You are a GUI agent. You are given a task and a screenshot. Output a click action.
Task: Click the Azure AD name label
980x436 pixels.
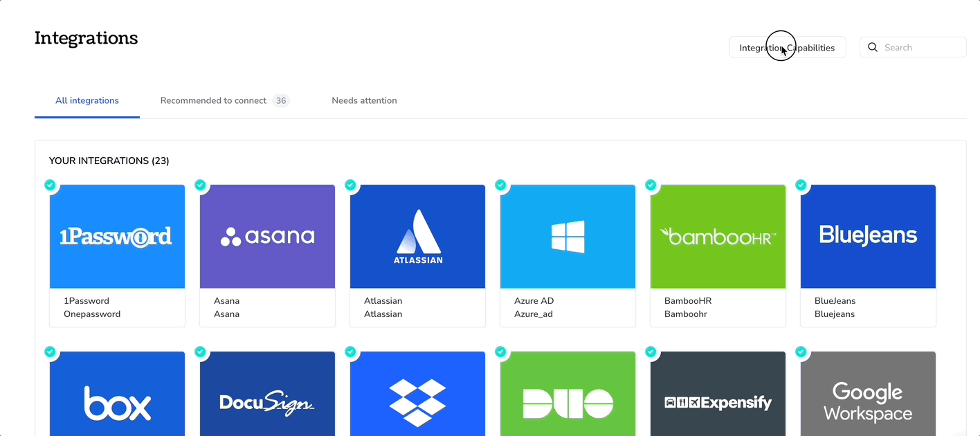(534, 301)
